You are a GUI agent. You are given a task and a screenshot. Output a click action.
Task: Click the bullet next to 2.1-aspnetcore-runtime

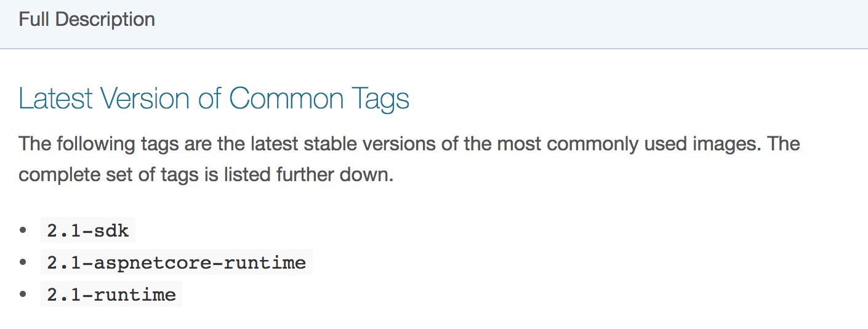pyautogui.click(x=23, y=262)
